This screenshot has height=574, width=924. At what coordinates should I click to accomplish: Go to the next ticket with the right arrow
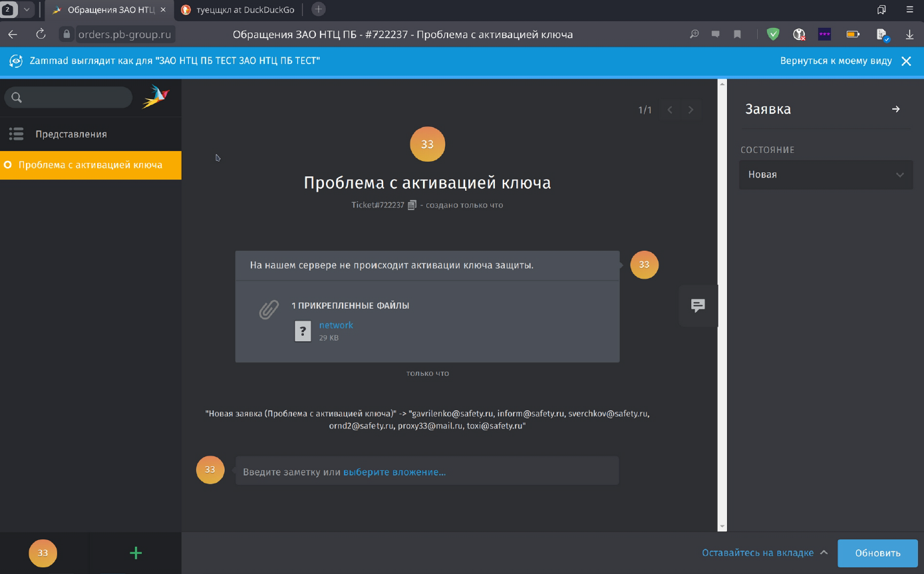pos(691,110)
